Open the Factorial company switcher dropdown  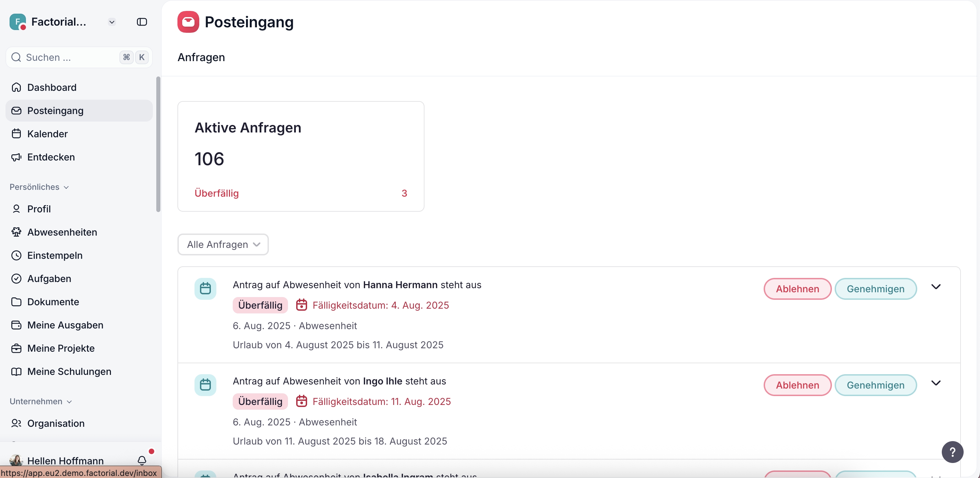pyautogui.click(x=112, y=22)
